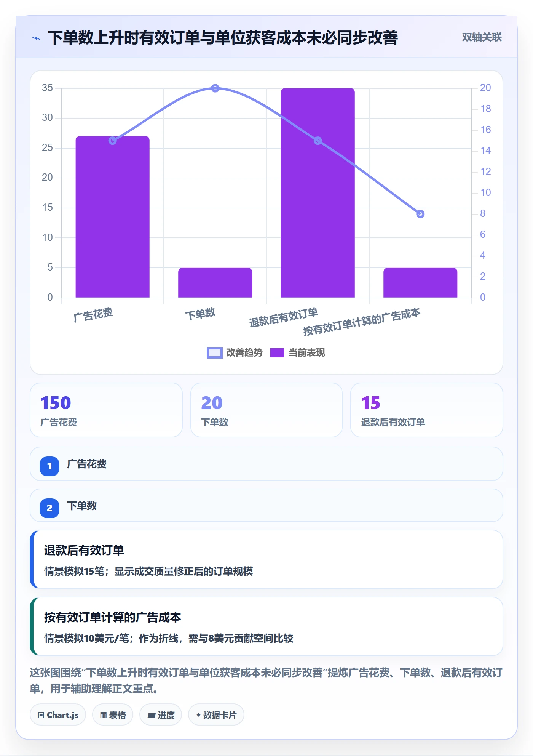Click the tall 退款后有效订单 bar
533x756 pixels.
pyautogui.click(x=318, y=193)
